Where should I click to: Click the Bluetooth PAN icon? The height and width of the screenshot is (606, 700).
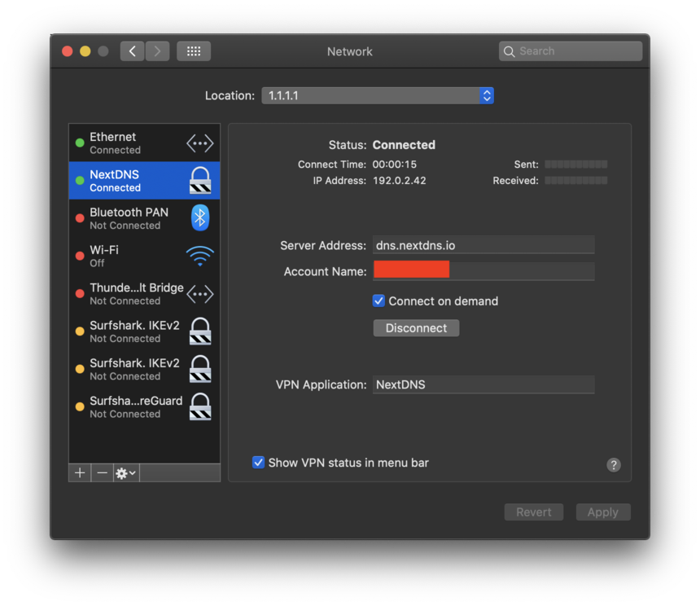(x=199, y=217)
